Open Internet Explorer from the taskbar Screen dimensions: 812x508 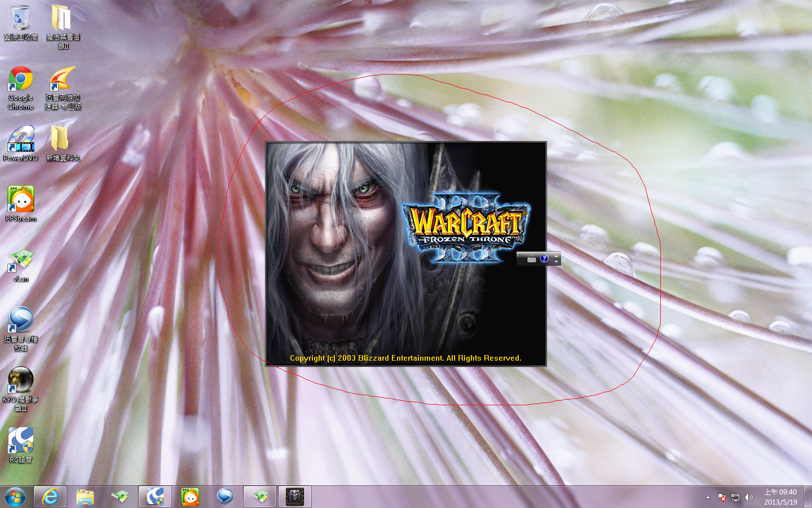click(50, 497)
